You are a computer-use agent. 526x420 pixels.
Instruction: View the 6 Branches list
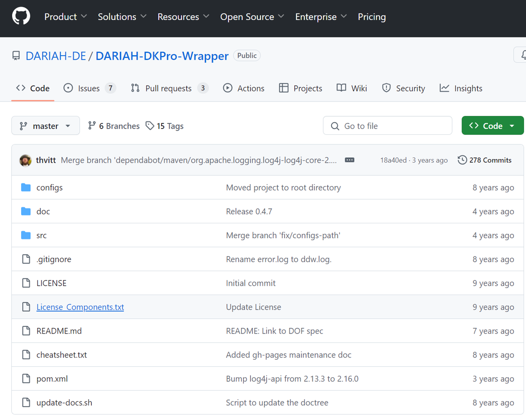pyautogui.click(x=114, y=126)
